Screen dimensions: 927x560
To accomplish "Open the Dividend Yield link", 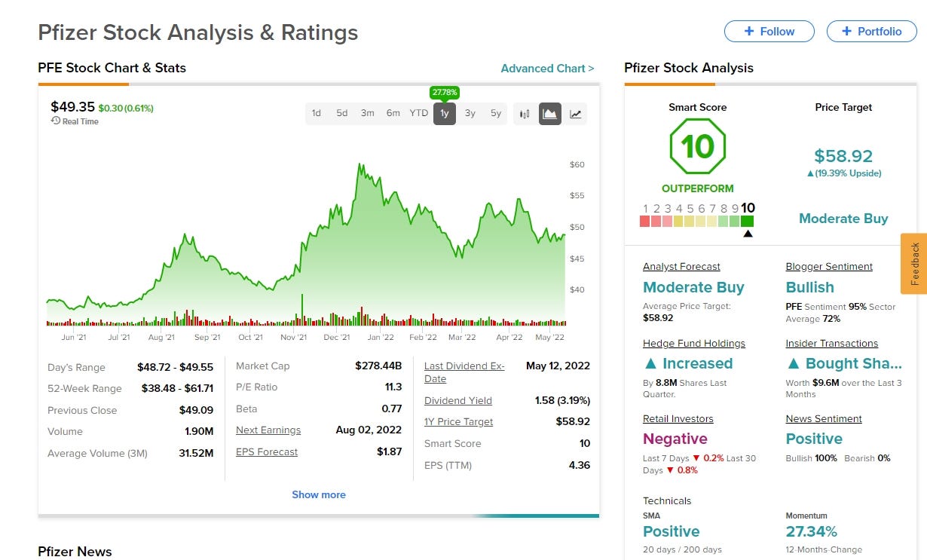I will tap(458, 400).
